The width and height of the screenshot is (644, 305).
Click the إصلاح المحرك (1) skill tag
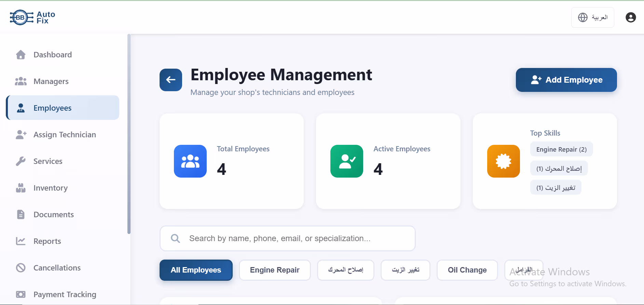(559, 168)
